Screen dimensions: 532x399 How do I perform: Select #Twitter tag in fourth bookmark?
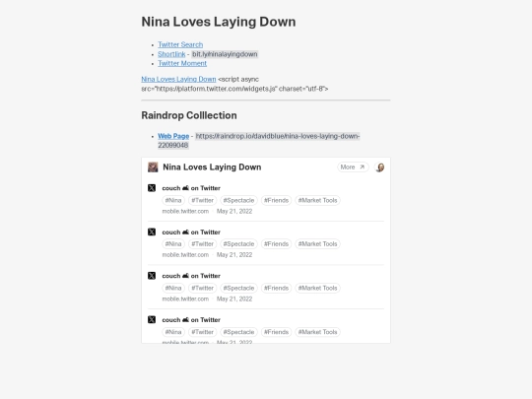point(203,332)
